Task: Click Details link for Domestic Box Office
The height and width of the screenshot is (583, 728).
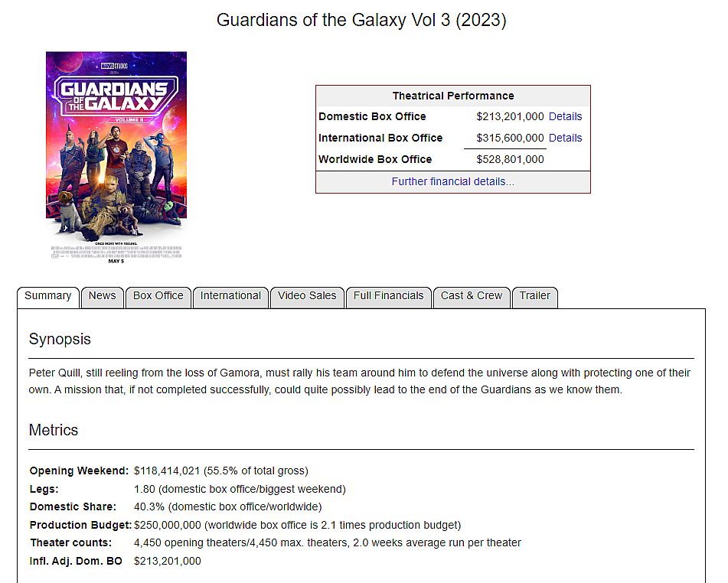Action: point(565,116)
